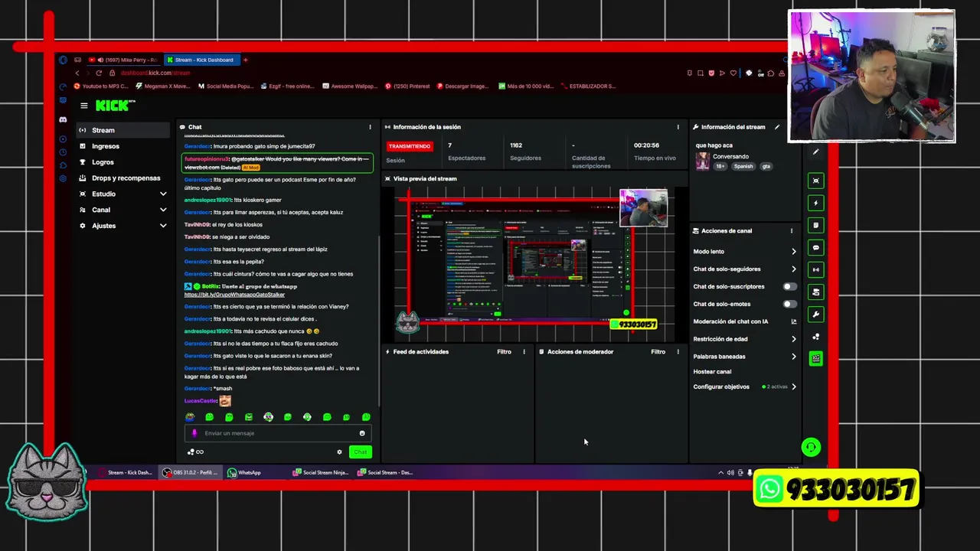Open chat settings gear icon

[339, 452]
